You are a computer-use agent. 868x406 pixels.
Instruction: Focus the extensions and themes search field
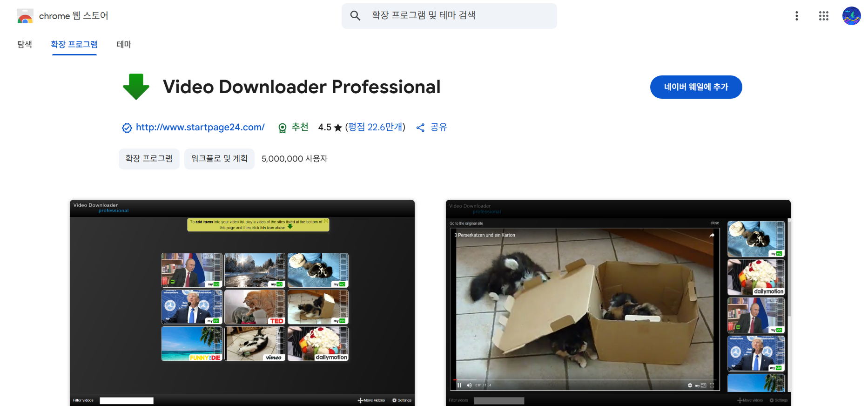click(x=449, y=16)
